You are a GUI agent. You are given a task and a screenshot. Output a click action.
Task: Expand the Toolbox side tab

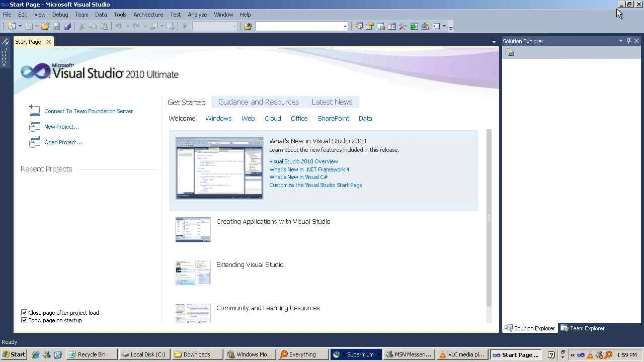(5, 52)
